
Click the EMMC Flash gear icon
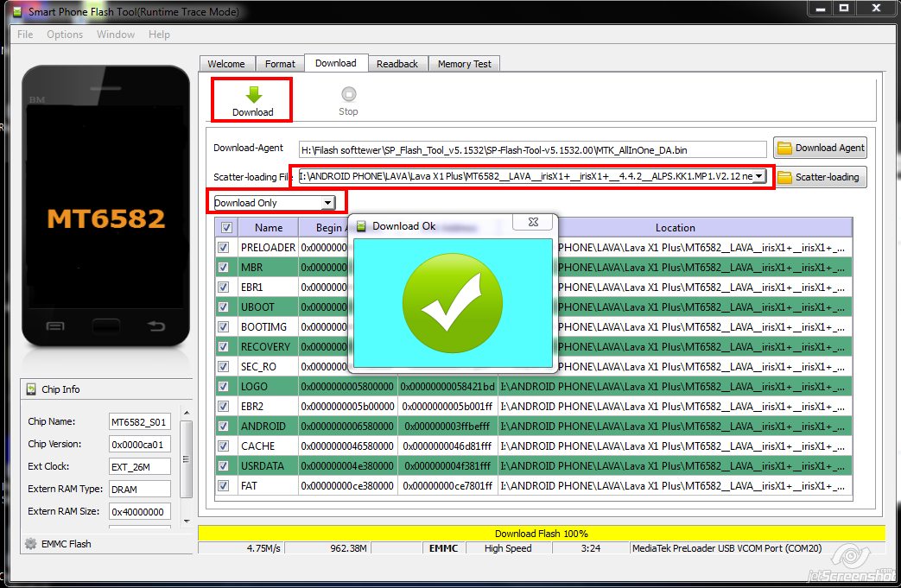click(x=31, y=543)
